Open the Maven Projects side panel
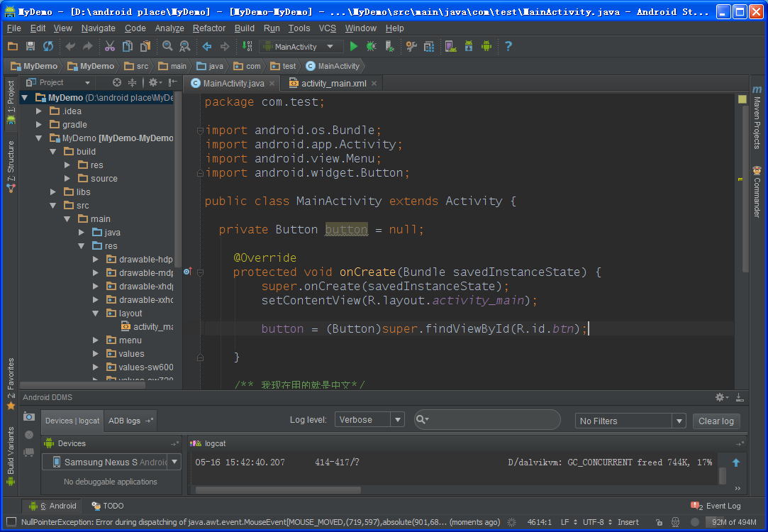Image resolution: width=768 pixels, height=532 pixels. [757, 117]
